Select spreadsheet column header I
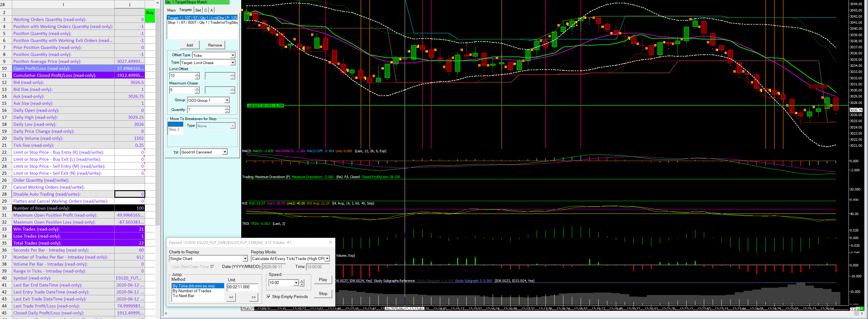868x319 pixels. click(x=63, y=4)
